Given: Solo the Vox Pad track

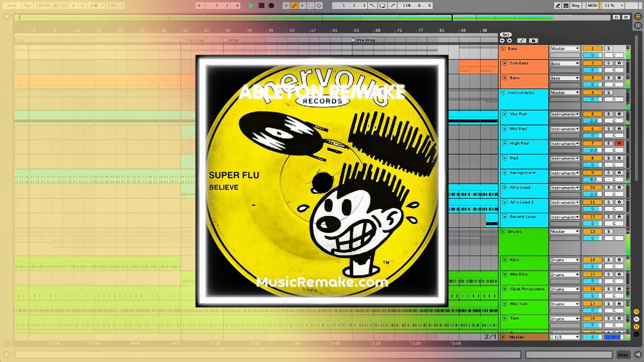Looking at the screenshot, I should pyautogui.click(x=608, y=114).
